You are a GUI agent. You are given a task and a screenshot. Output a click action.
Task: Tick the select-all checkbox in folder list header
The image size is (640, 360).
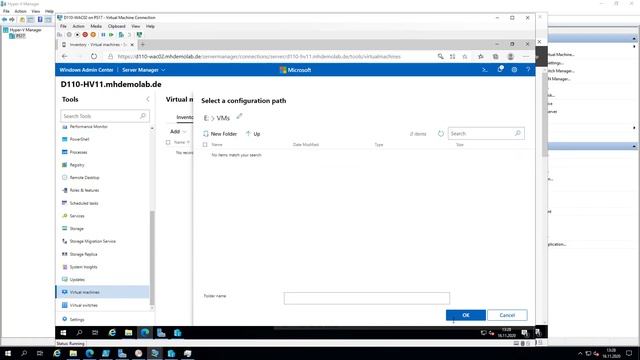205,144
